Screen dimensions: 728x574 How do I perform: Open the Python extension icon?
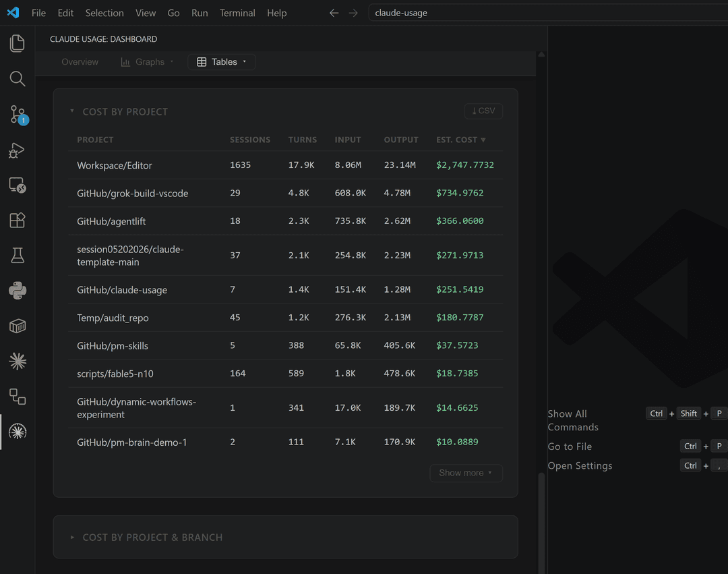[x=17, y=291]
